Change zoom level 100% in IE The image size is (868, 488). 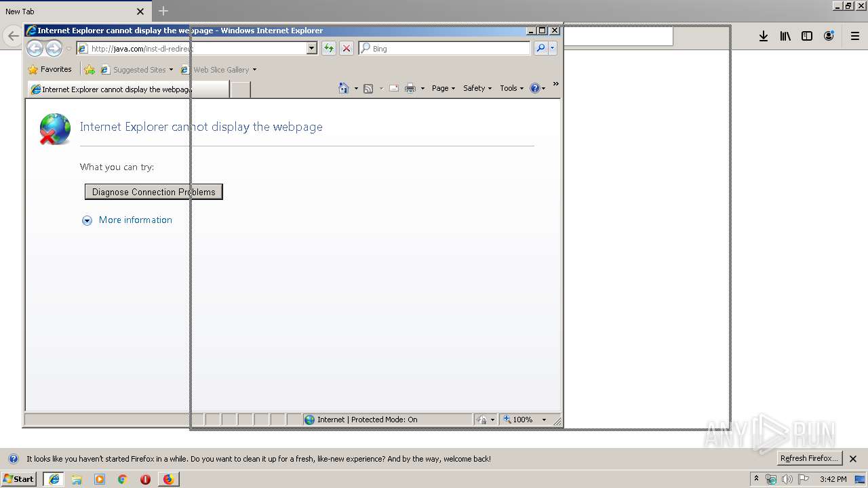click(525, 420)
